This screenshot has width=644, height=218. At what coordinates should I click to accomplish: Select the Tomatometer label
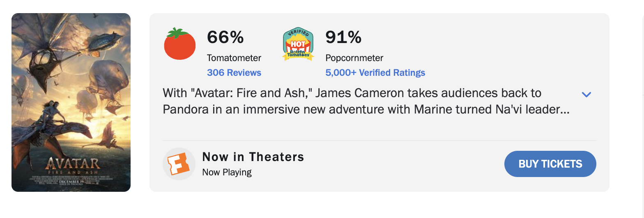234,58
